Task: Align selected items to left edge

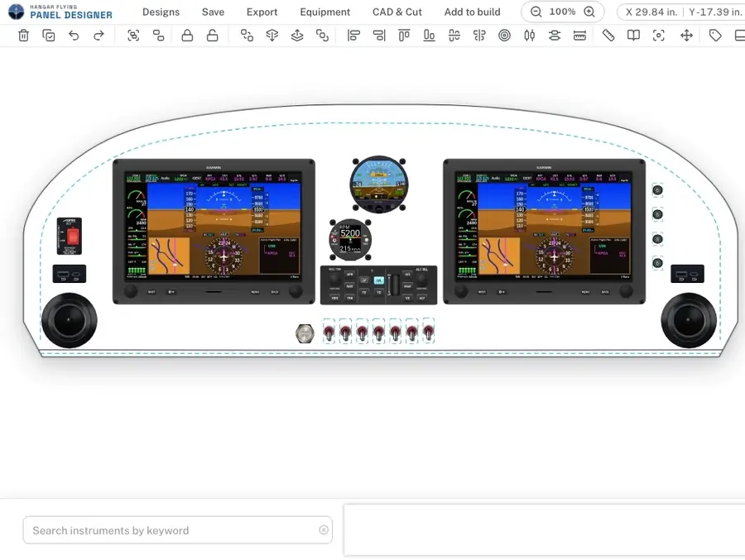Action: (354, 36)
